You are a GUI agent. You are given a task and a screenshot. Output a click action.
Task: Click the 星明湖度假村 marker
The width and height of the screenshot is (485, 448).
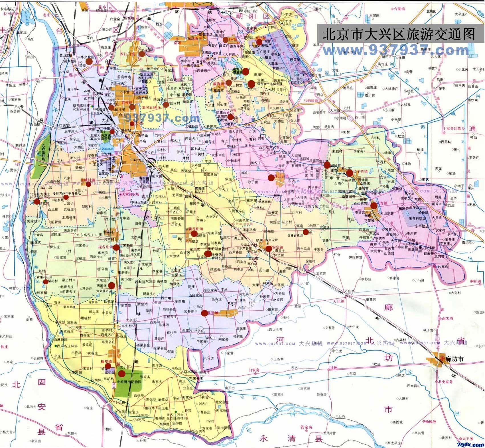(208, 254)
